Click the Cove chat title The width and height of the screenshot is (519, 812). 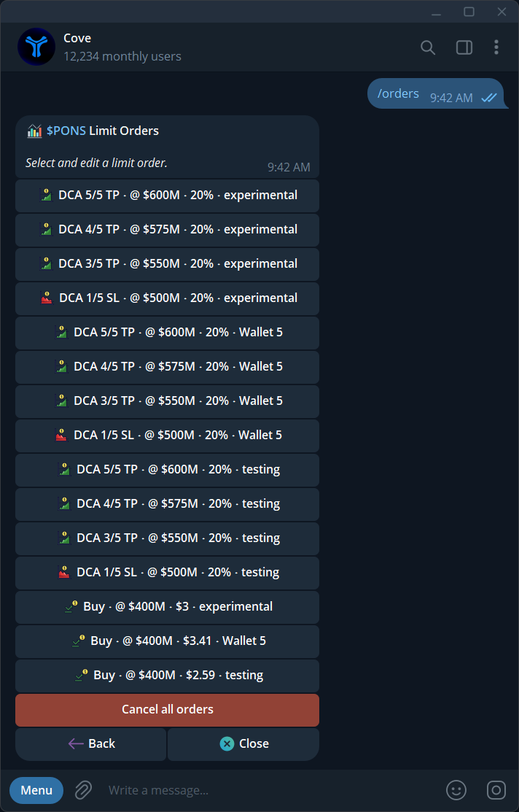(x=77, y=39)
